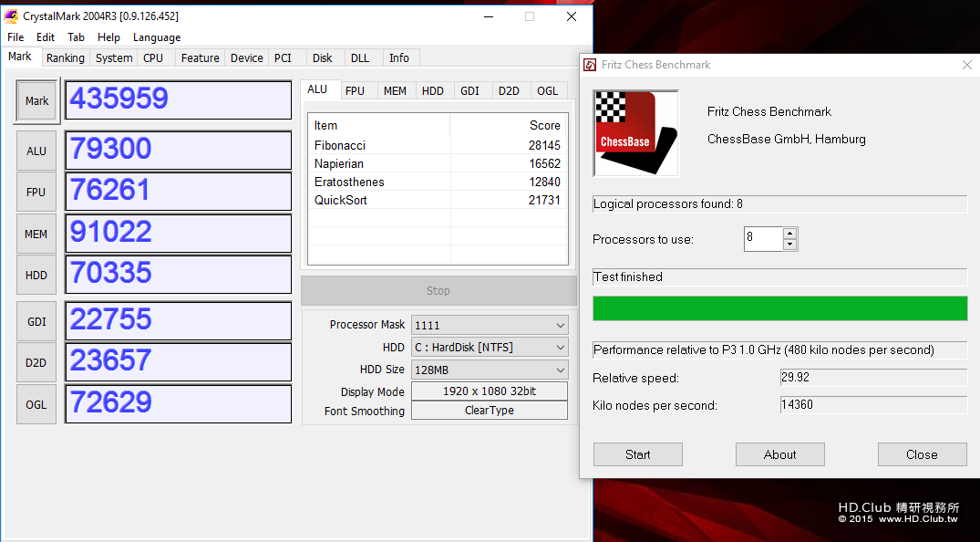The width and height of the screenshot is (980, 542).
Task: Run all tests with the Mark button
Action: pos(36,100)
